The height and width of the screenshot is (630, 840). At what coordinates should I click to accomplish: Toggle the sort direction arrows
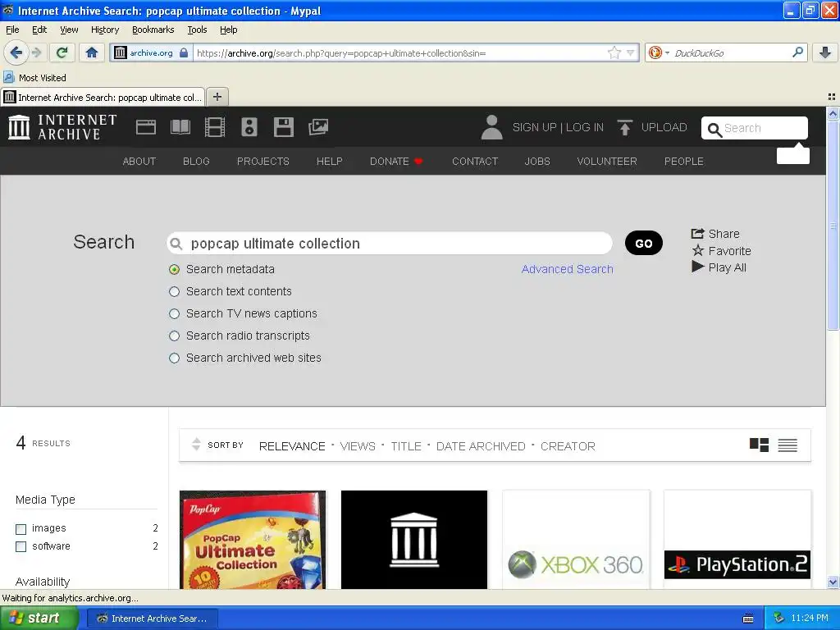(x=196, y=445)
